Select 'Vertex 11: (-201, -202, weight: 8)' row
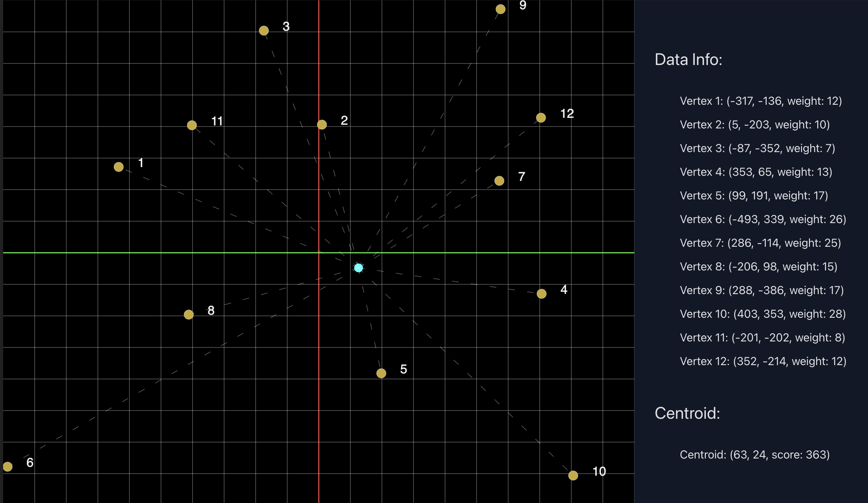Viewport: 868px width, 503px height. (x=762, y=338)
